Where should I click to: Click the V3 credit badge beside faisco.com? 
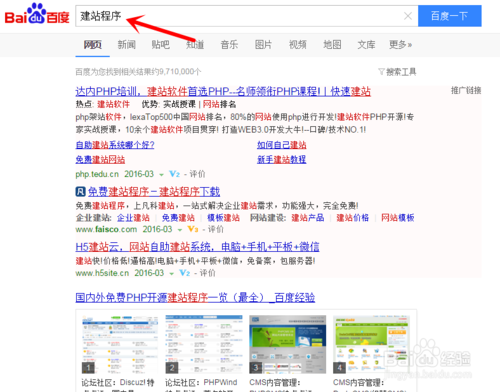(x=193, y=229)
